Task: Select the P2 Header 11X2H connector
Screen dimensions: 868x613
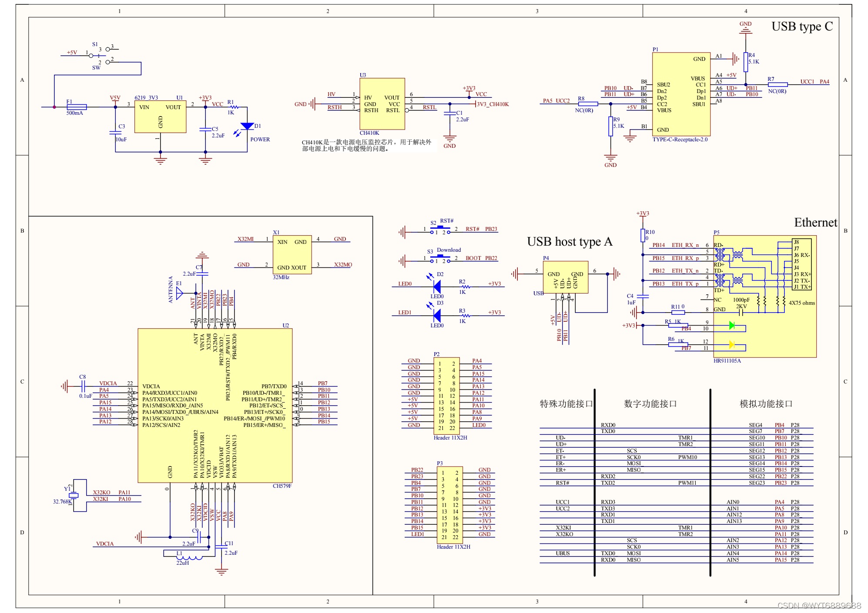Action: (x=446, y=395)
